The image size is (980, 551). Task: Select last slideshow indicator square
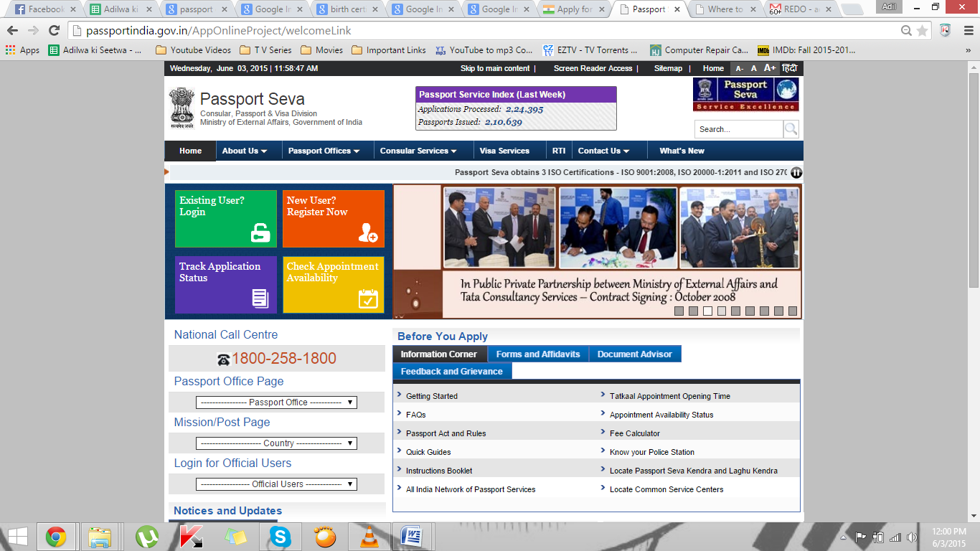point(793,311)
